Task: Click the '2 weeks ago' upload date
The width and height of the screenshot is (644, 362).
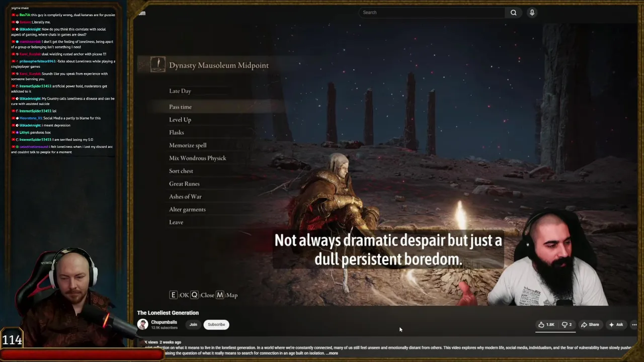Action: point(171,342)
